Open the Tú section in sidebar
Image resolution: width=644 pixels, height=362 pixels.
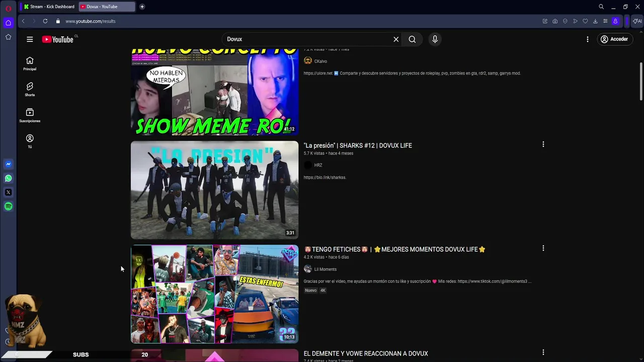point(30,141)
